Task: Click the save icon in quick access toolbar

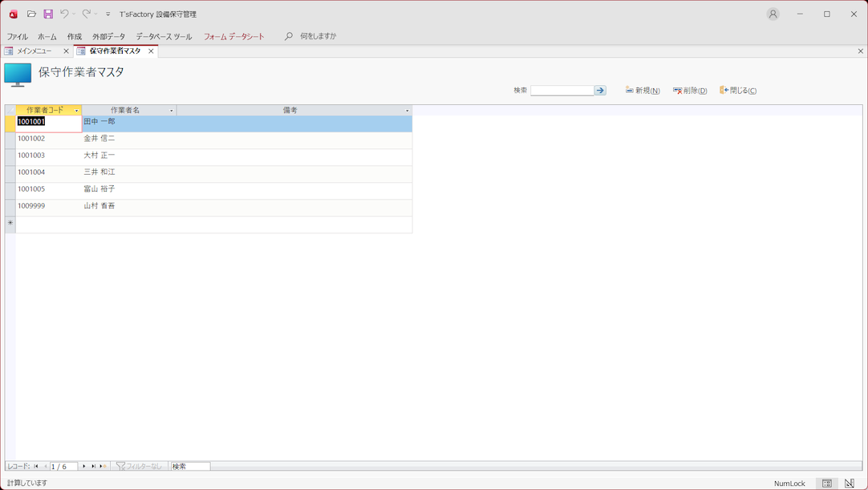Action: click(x=48, y=14)
